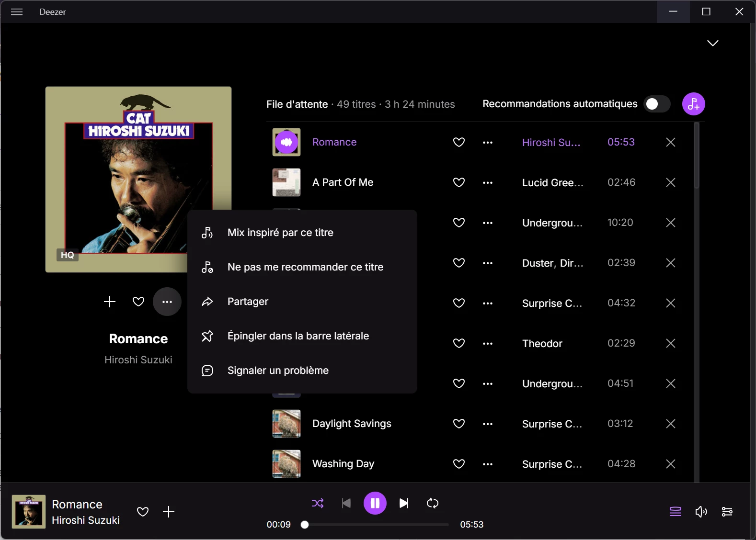Toggle Recommandations automatiques switch
The image size is (756, 540).
click(x=657, y=104)
